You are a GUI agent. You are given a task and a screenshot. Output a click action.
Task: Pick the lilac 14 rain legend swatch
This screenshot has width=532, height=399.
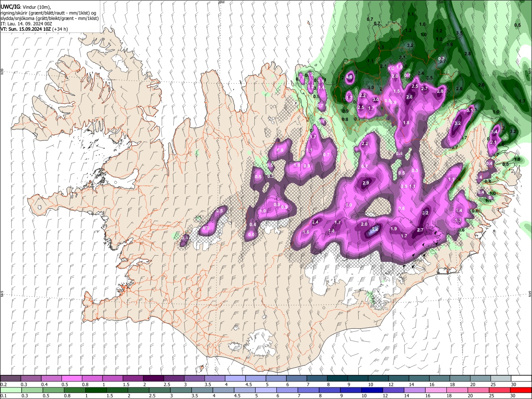414,390
